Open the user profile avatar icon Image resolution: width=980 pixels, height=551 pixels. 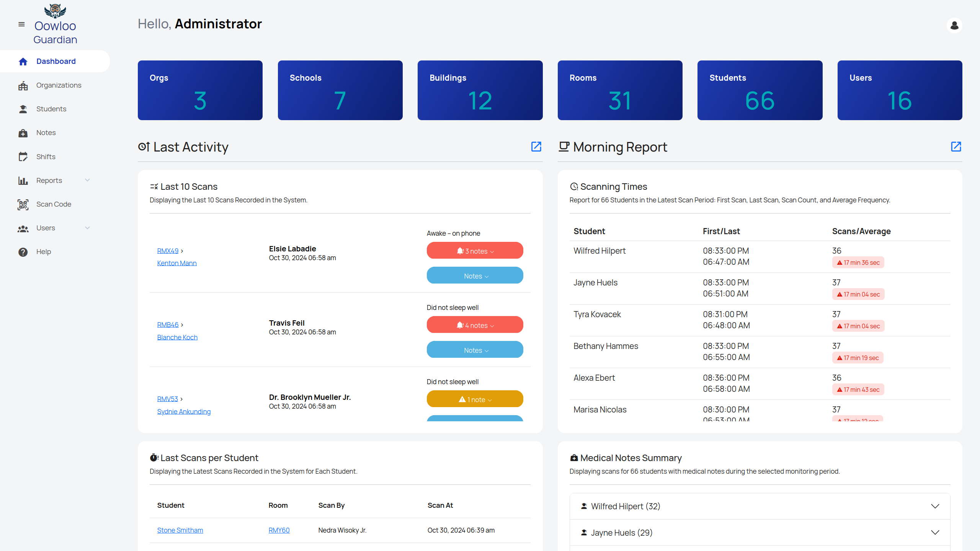954,26
